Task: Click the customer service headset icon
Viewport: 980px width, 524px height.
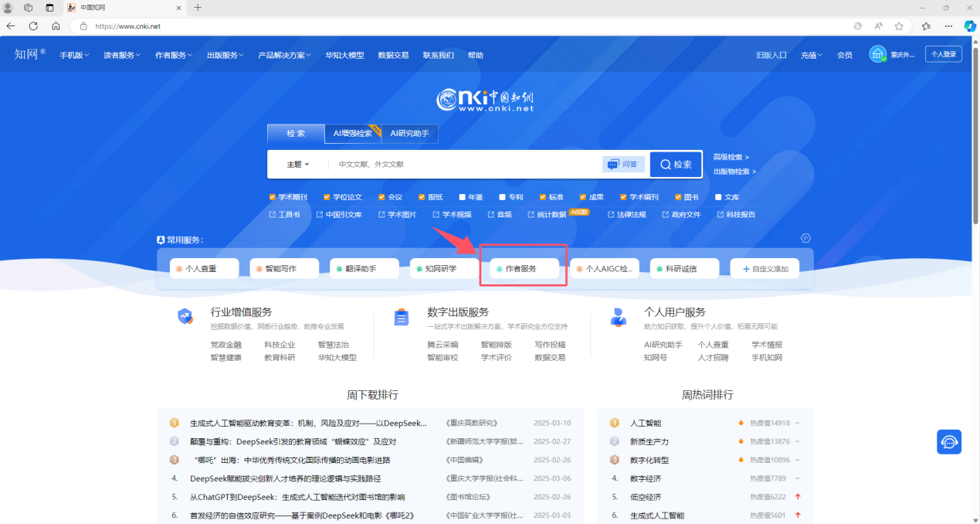Action: pyautogui.click(x=949, y=442)
